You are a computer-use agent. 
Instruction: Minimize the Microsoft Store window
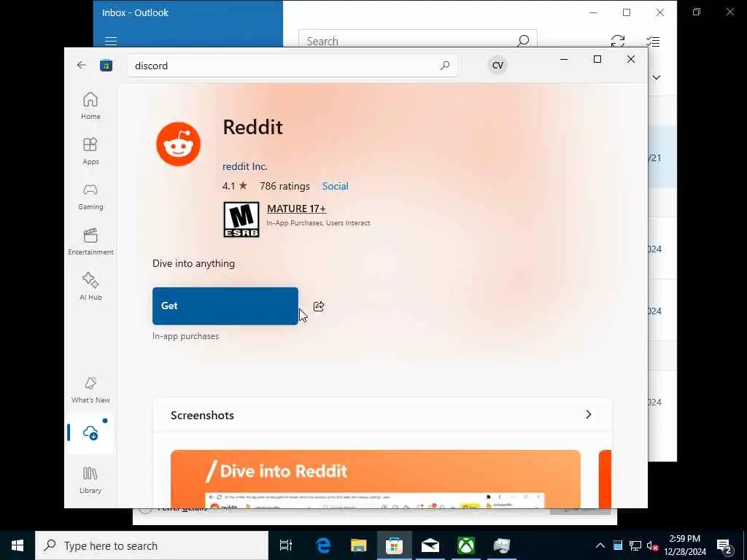(x=564, y=59)
